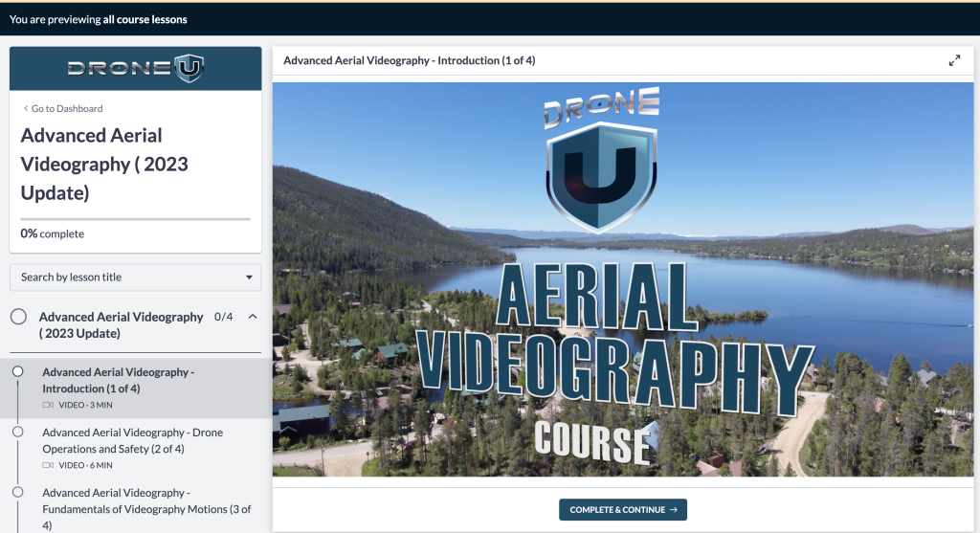This screenshot has height=533, width=980.
Task: Toggle completion circle for Drone Operations lesson
Action: [17, 432]
